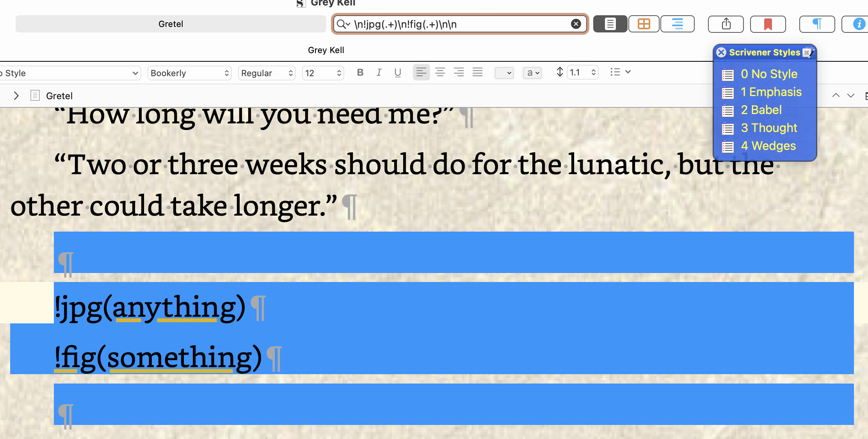Expand the Gretel header chevron
Screen dimensions: 868x439
point(16,96)
